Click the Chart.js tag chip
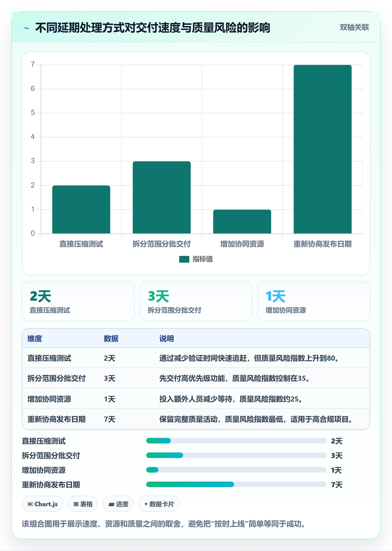Image resolution: width=392 pixels, height=551 pixels. coord(43,504)
